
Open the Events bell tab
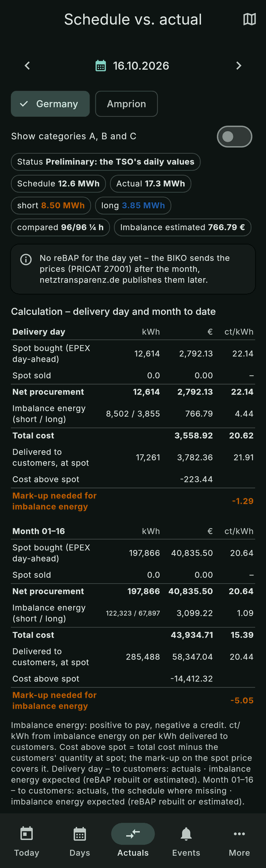click(x=186, y=842)
